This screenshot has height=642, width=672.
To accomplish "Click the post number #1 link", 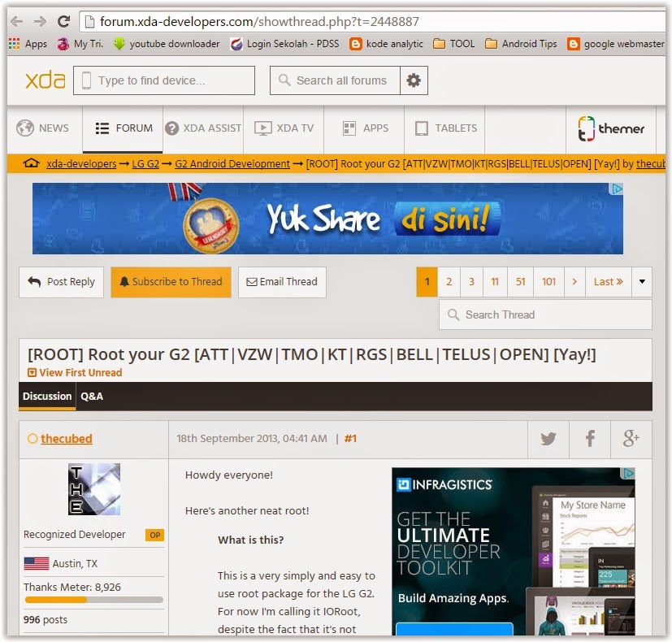I will pos(350,438).
